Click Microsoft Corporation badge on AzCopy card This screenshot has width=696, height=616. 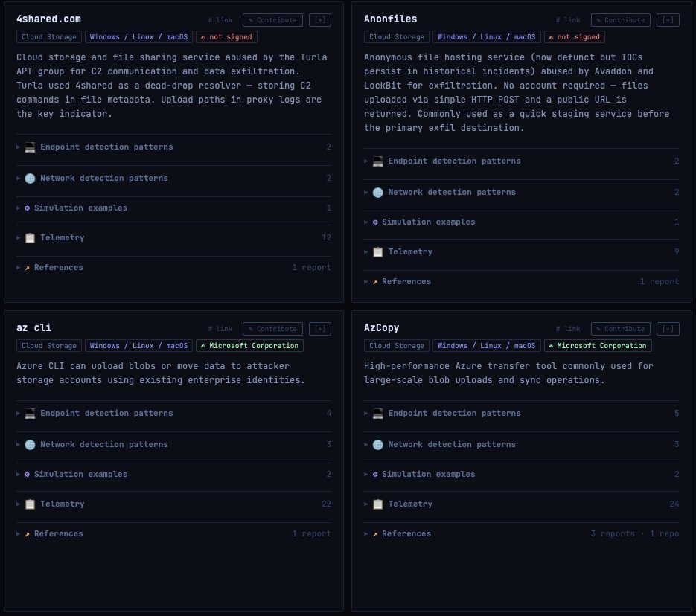[x=598, y=345]
